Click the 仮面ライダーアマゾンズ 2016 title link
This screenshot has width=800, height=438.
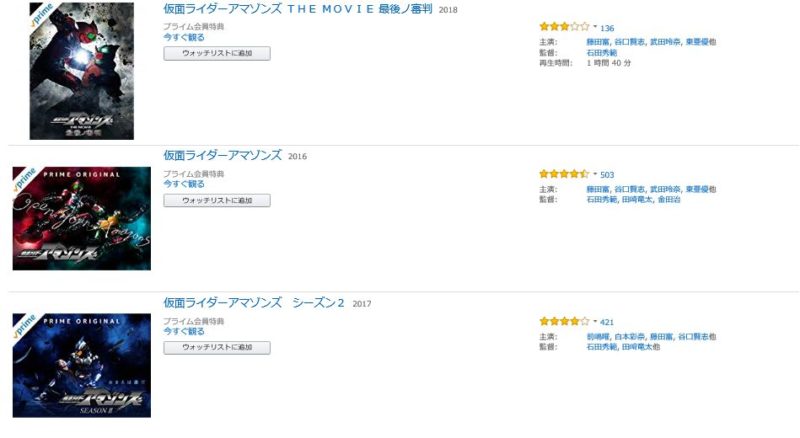point(222,155)
